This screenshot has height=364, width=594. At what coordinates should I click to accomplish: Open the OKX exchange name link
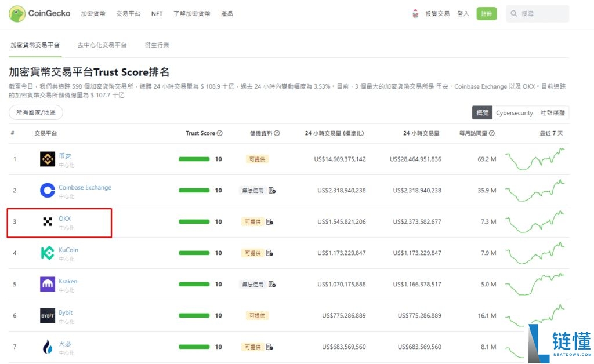[x=65, y=219]
